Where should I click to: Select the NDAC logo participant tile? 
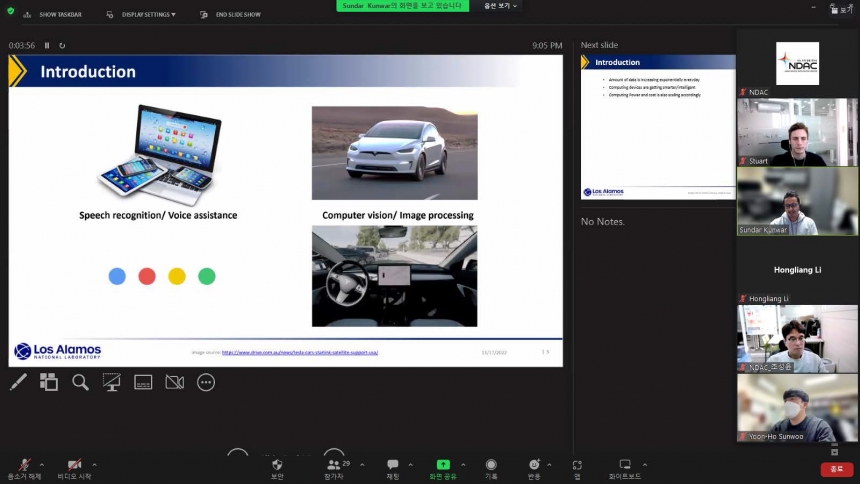click(797, 63)
